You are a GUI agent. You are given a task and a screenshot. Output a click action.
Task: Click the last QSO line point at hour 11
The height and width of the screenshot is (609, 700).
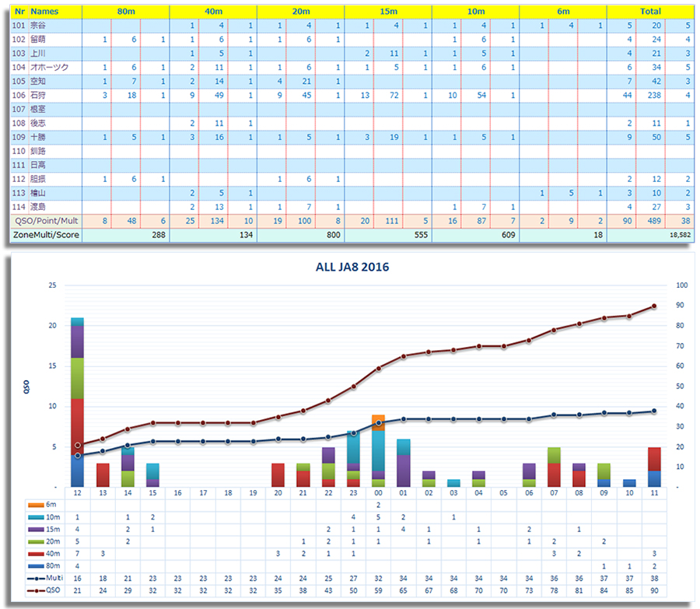654,306
